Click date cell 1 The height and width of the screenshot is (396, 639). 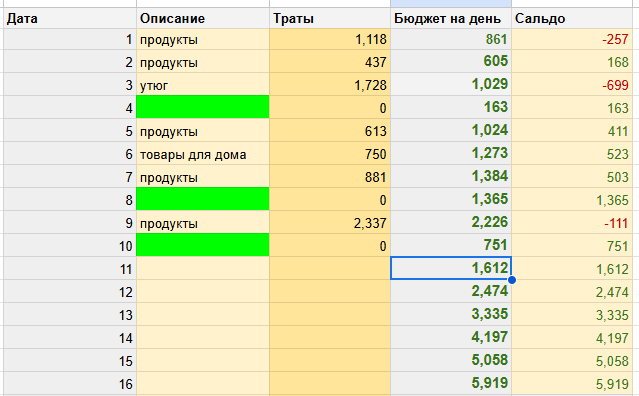[70, 39]
